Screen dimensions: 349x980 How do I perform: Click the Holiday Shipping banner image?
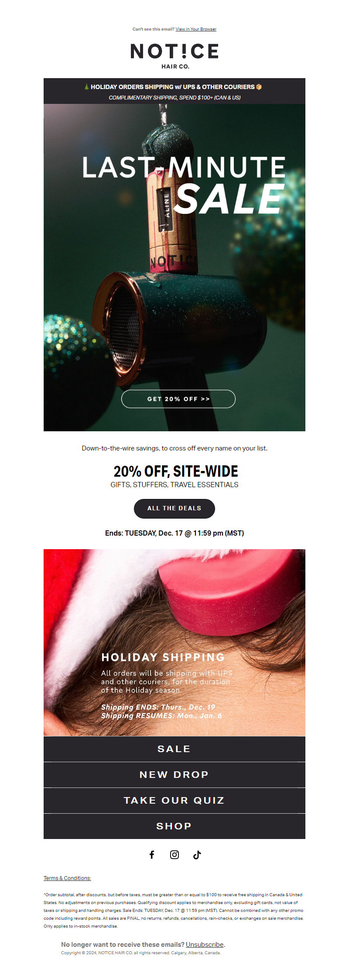click(x=174, y=643)
